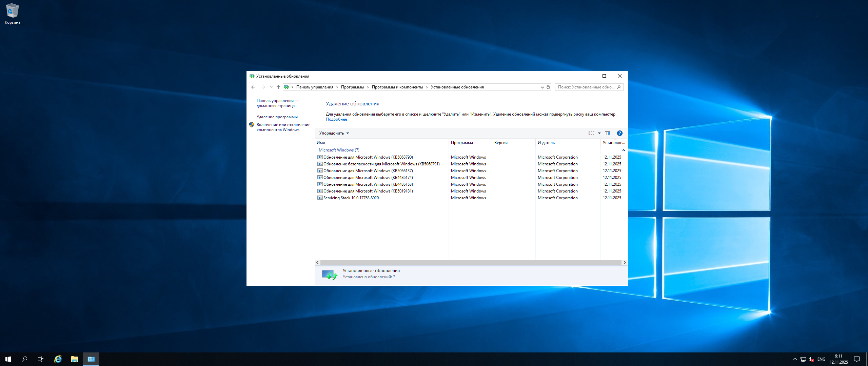Click the Back navigation arrow
Image resolution: width=868 pixels, height=366 pixels.
click(253, 87)
